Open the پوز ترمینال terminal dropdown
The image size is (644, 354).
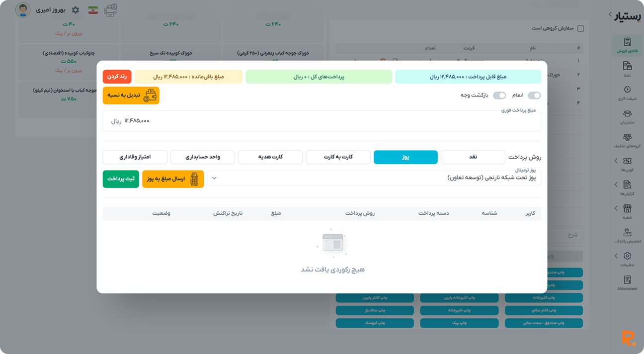[x=374, y=178]
